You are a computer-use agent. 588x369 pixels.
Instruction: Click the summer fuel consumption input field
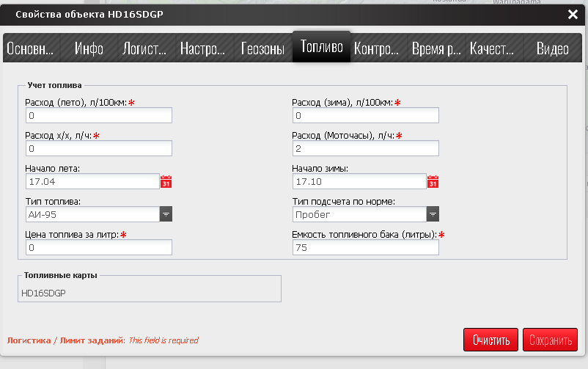pyautogui.click(x=98, y=115)
